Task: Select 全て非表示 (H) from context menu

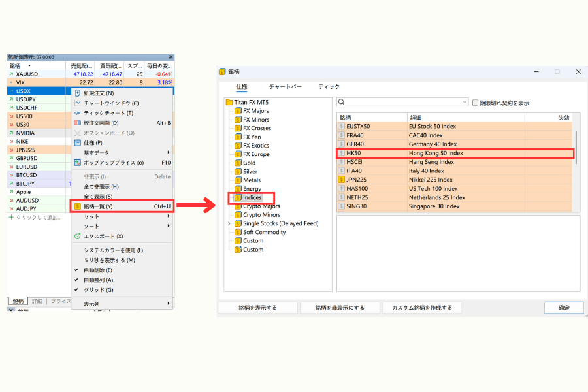Action: (x=101, y=187)
